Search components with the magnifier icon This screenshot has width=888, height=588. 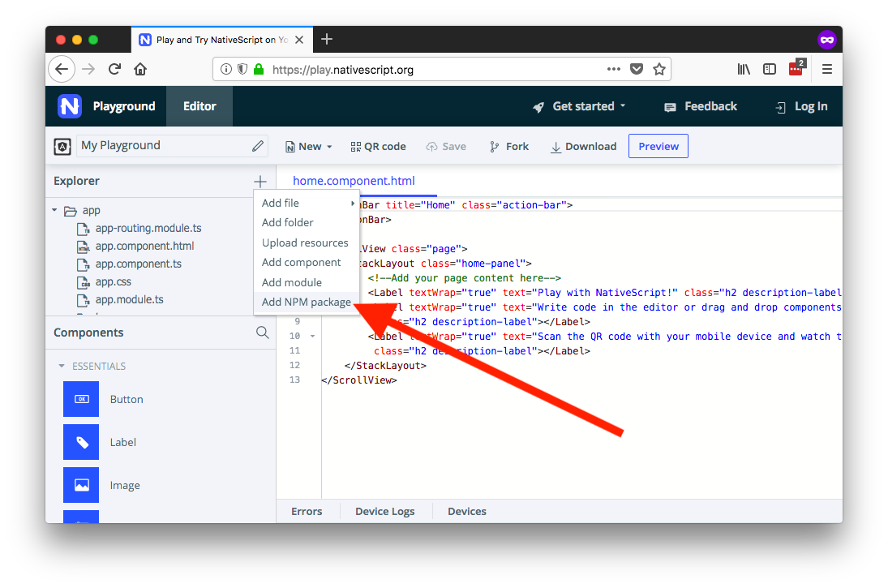[262, 333]
